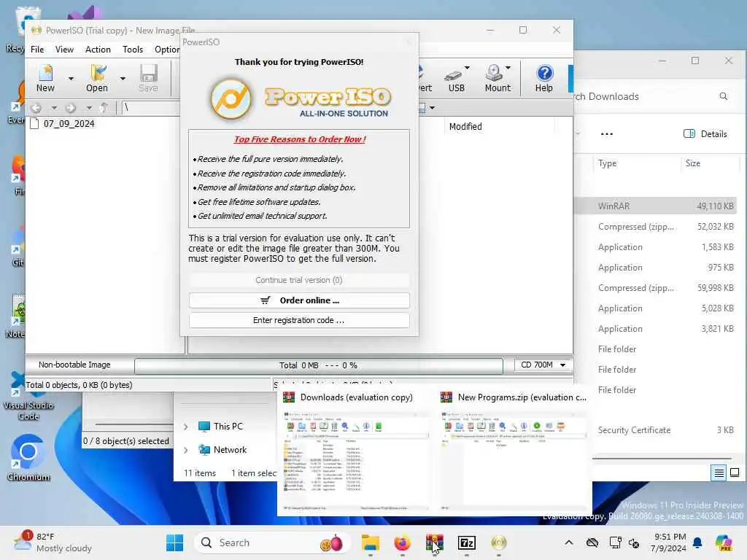Click the search magnifier in Downloads window

tap(723, 96)
